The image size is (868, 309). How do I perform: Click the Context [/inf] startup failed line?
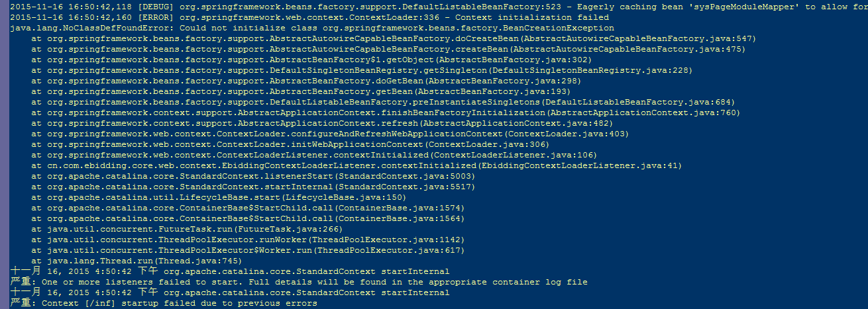coord(164,304)
